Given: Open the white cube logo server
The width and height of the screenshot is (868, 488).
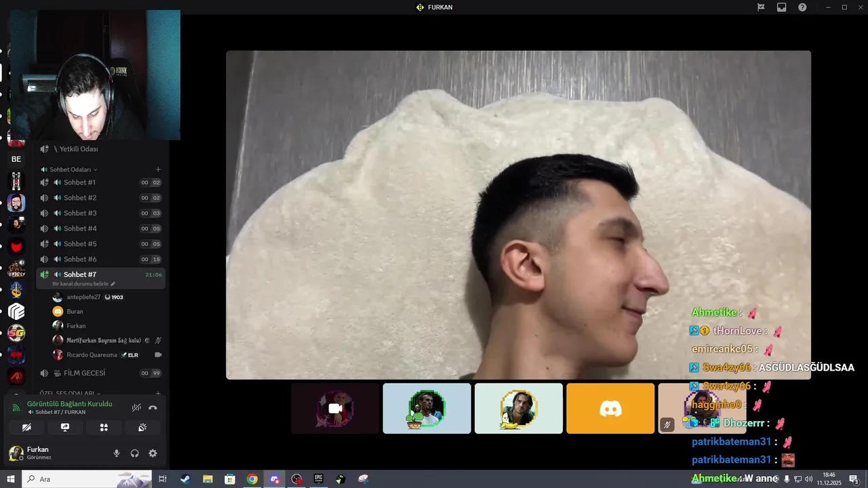Looking at the screenshot, I should 16,311.
